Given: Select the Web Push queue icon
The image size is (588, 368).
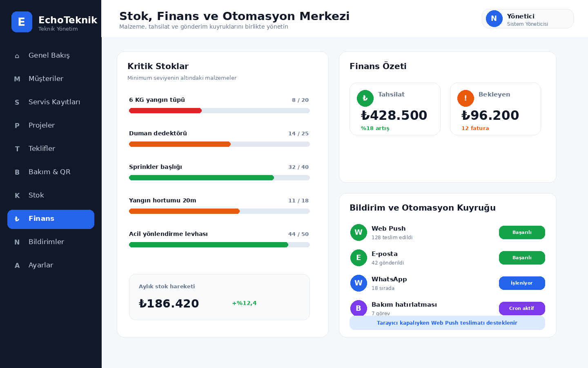Looking at the screenshot, I should (x=359, y=232).
